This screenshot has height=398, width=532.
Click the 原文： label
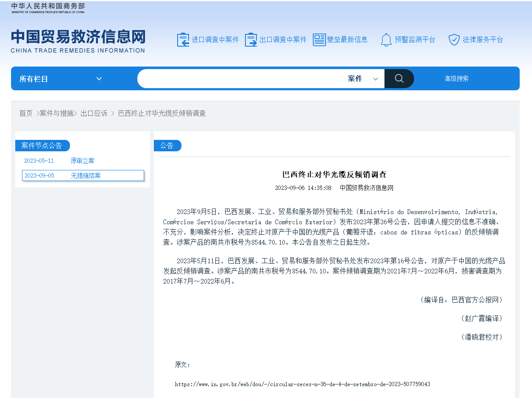click(183, 365)
